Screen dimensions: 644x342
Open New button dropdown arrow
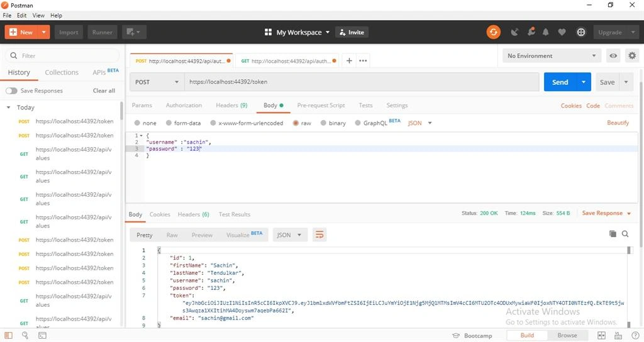[43, 32]
